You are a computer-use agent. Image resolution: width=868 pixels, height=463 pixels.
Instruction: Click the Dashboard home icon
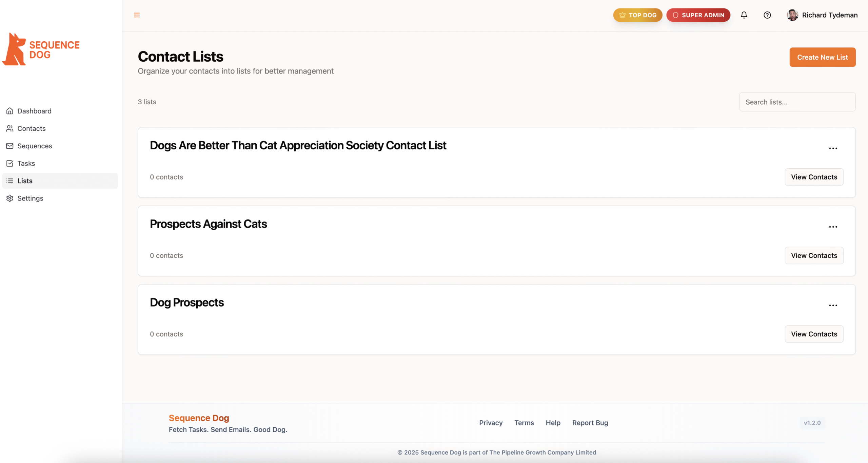[x=10, y=111]
